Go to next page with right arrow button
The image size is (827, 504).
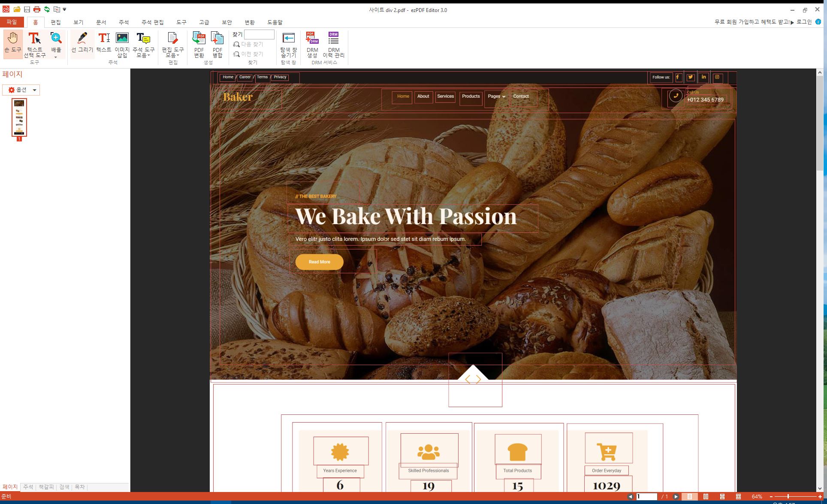[x=676, y=497]
